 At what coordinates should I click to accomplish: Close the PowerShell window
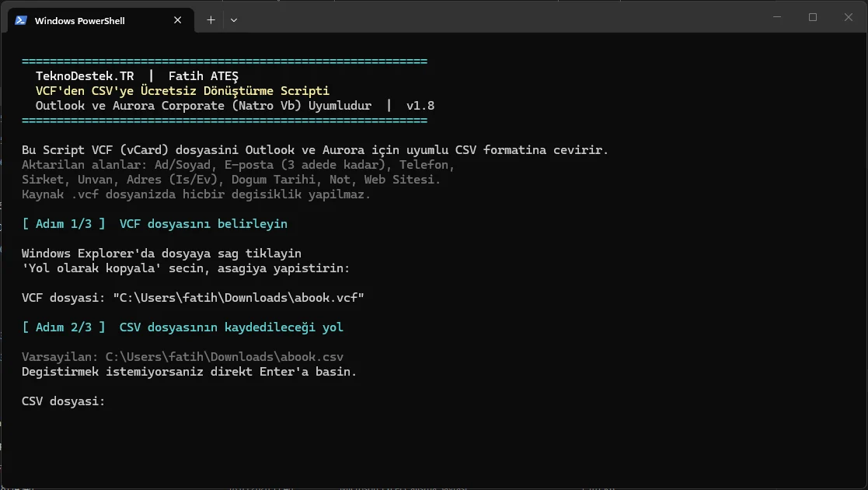click(848, 17)
